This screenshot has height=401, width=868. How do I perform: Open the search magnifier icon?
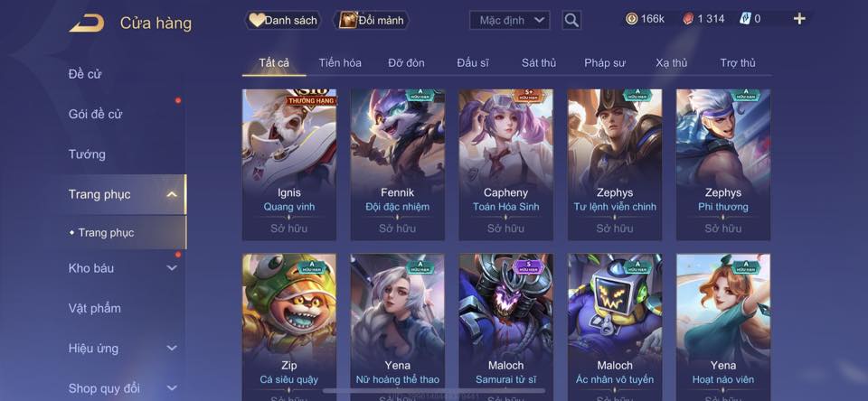[571, 21]
